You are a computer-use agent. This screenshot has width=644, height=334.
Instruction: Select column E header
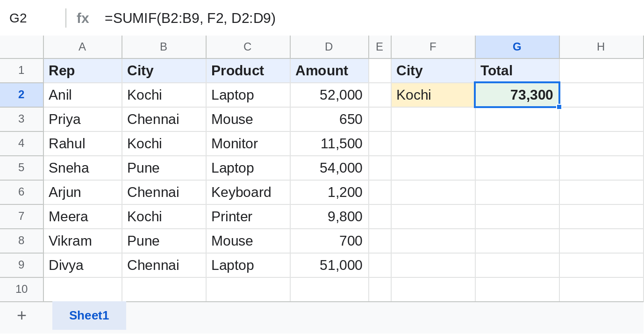(x=380, y=47)
